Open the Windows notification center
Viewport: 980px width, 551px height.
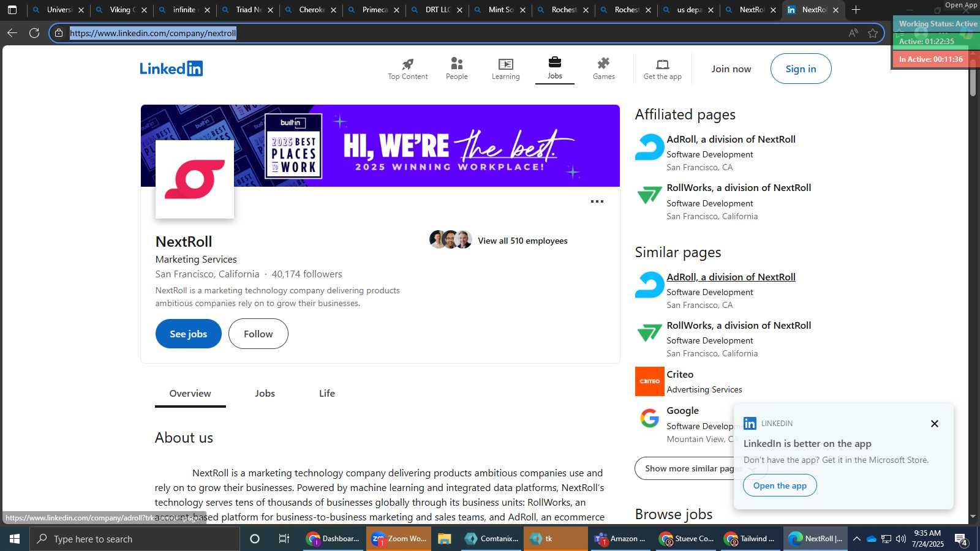point(960,539)
